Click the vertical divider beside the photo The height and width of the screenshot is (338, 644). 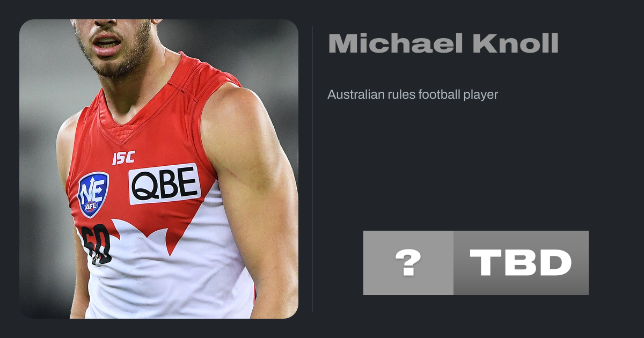pyautogui.click(x=313, y=169)
